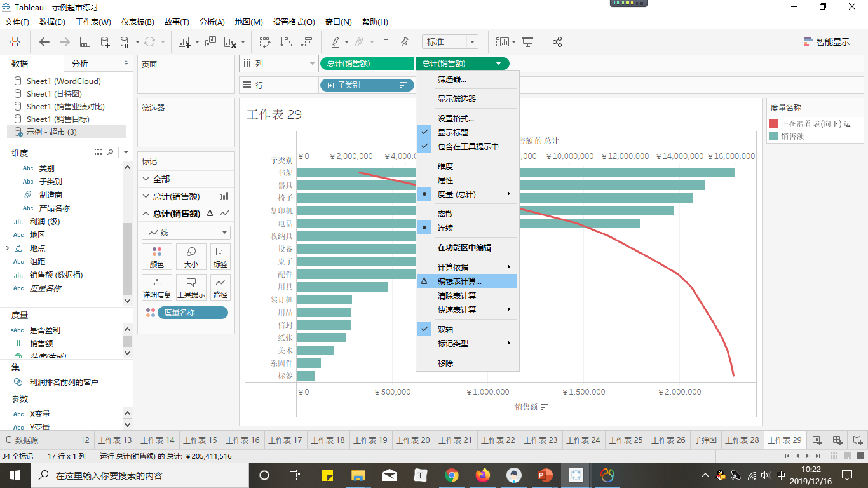
Task: Choose 清除表计算 from context menu
Action: click(468, 295)
